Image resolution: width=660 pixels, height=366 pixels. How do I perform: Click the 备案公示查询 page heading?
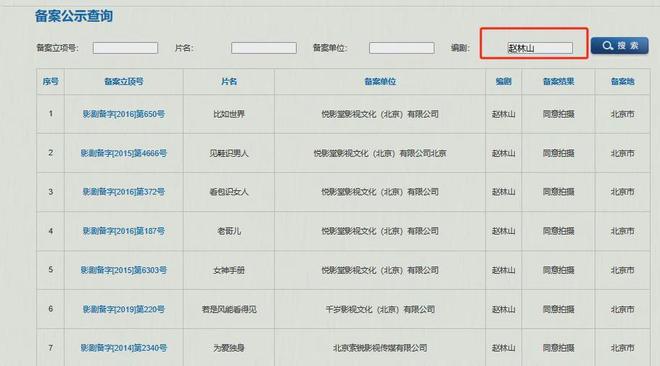pyautogui.click(x=74, y=16)
